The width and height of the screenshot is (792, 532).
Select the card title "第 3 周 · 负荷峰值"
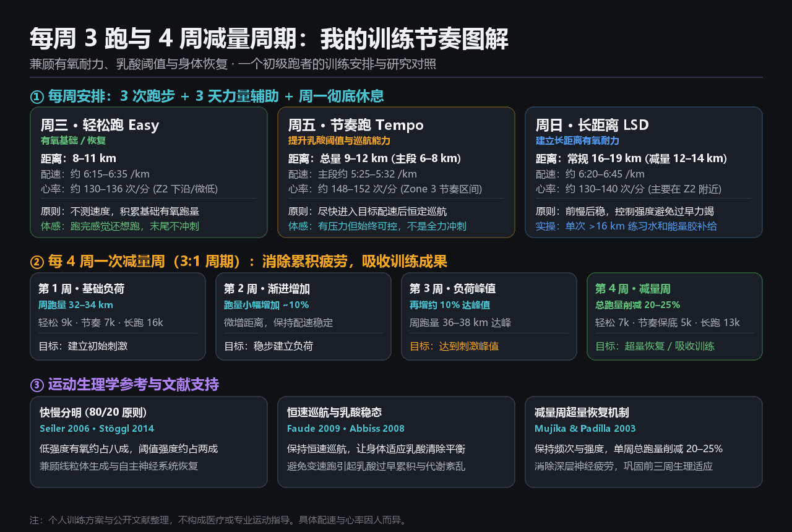453,289
